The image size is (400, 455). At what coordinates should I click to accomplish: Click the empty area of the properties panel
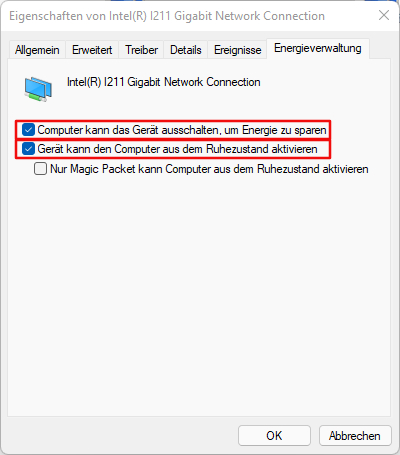[199, 293]
